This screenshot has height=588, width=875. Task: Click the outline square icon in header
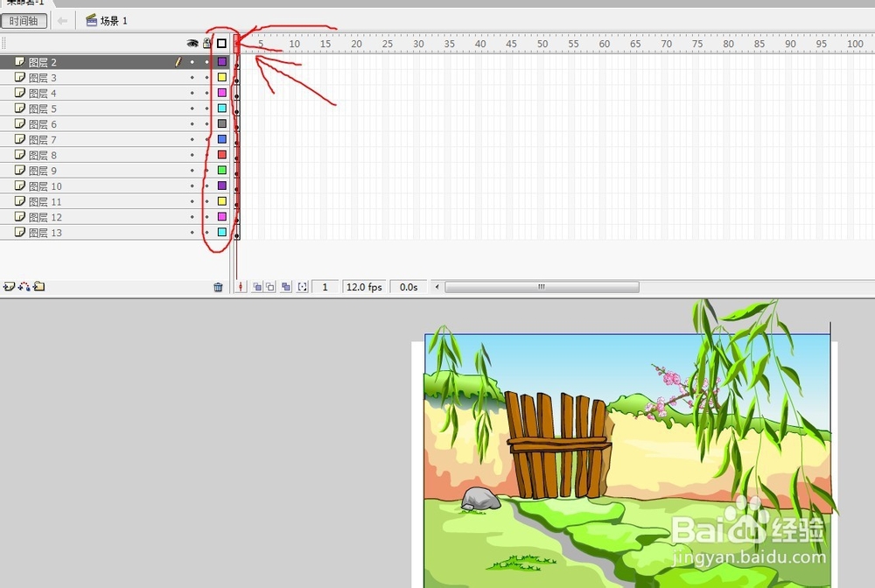221,43
